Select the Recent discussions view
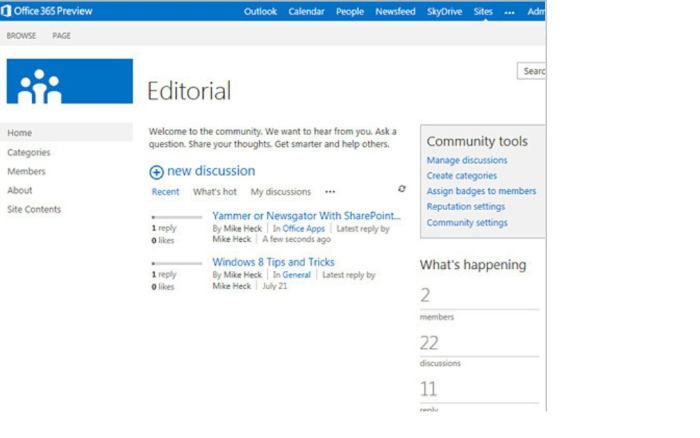700x438 pixels. pyautogui.click(x=165, y=192)
